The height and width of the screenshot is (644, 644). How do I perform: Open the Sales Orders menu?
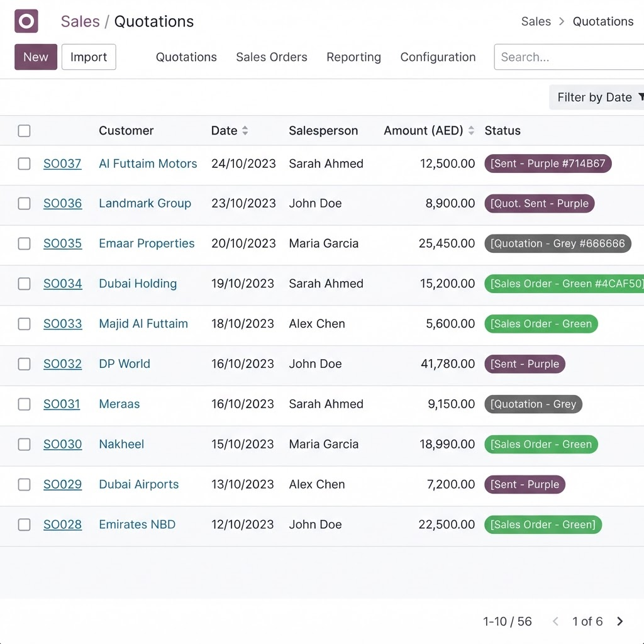pos(272,57)
